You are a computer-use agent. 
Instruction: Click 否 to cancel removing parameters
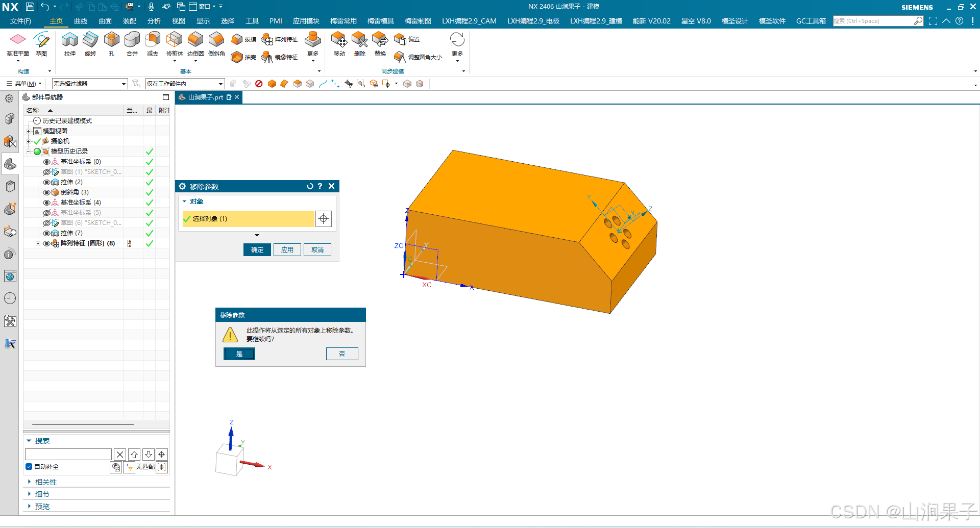342,354
